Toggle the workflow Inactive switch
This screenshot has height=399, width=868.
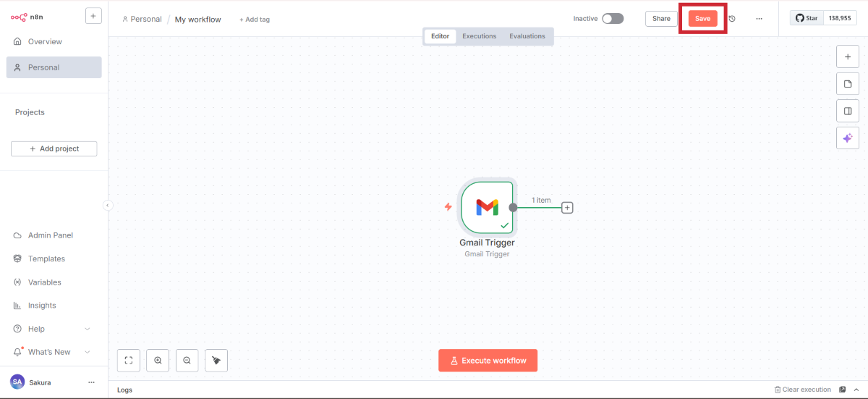(612, 19)
